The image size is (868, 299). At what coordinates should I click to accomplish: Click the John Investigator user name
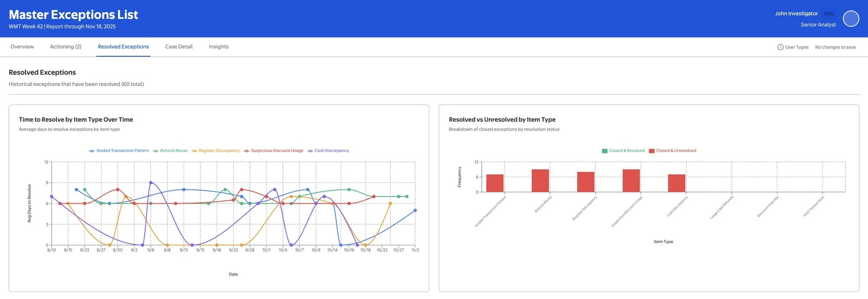pos(796,14)
